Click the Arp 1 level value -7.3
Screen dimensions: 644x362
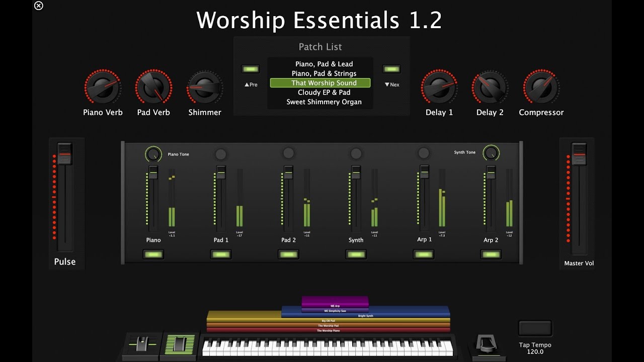(x=442, y=235)
